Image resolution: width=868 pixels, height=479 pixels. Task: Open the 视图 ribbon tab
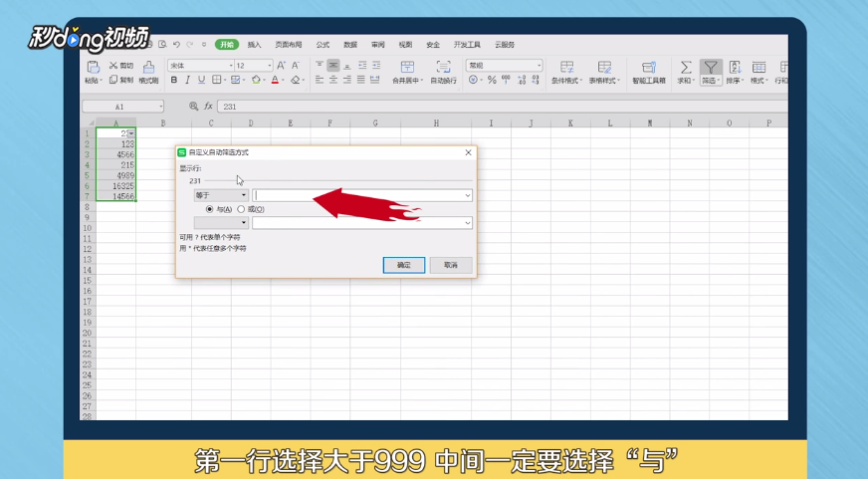click(x=406, y=44)
